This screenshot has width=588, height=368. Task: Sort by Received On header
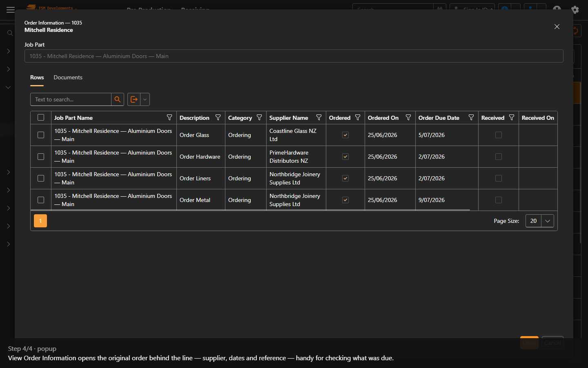coord(538,118)
